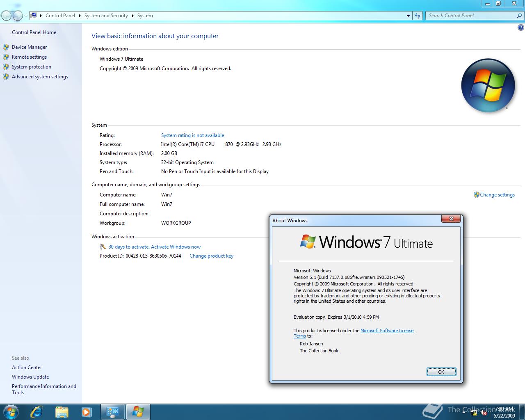Click 'Evaluation copy' expiry text
This screenshot has height=420, width=525.
pos(336,317)
